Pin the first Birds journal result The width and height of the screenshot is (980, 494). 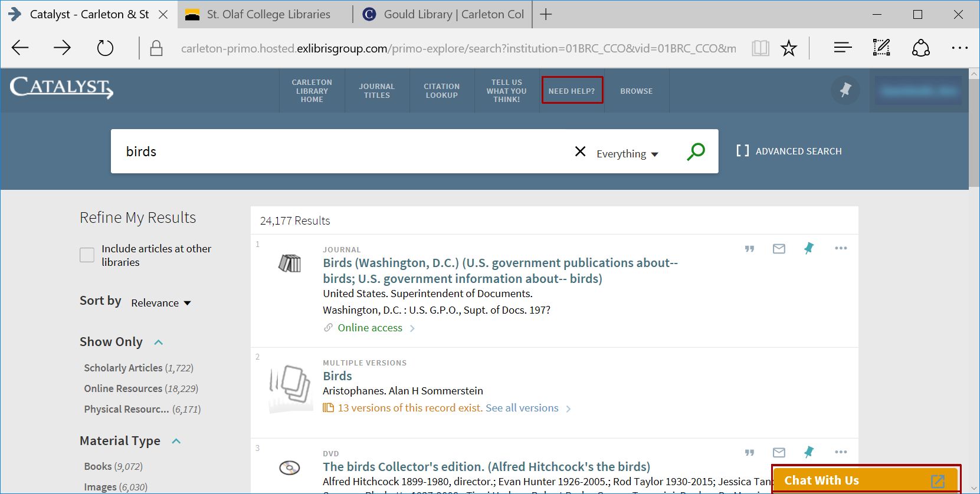click(x=809, y=249)
